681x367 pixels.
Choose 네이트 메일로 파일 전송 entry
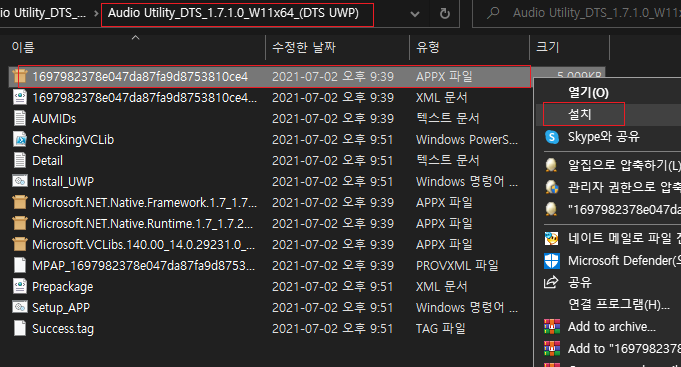[624, 238]
